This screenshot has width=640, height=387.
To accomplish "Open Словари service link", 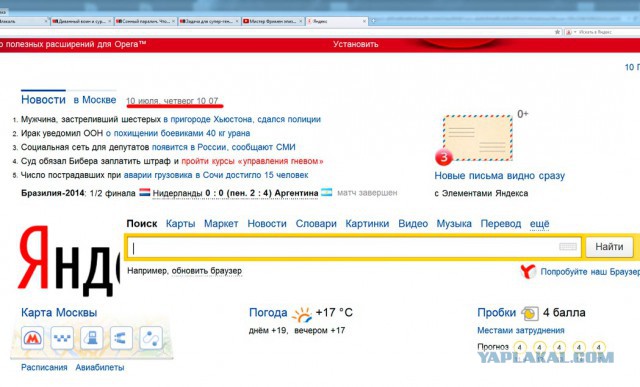I will coord(316,224).
